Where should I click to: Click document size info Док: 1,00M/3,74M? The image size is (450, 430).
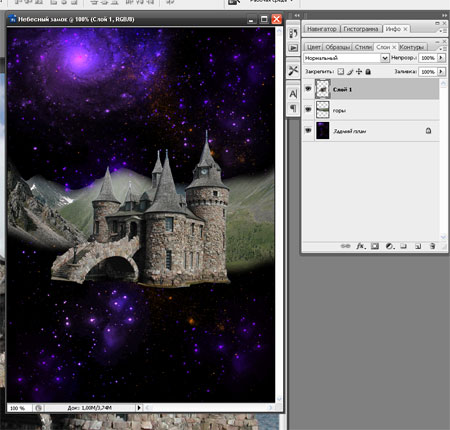(x=89, y=408)
